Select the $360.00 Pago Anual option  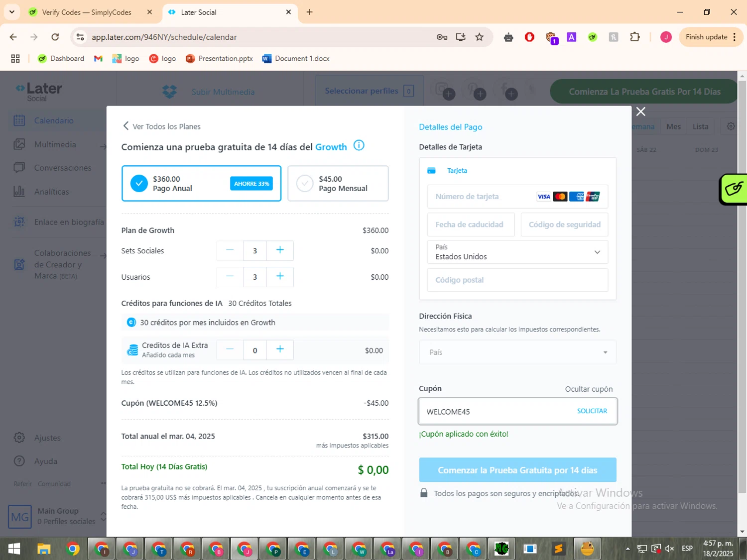point(201,184)
